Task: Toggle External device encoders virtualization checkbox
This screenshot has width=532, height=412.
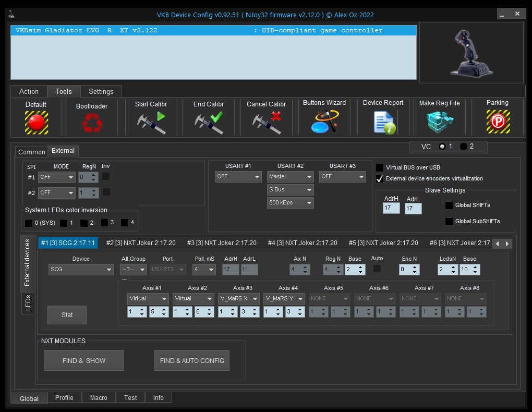Action: (x=380, y=179)
